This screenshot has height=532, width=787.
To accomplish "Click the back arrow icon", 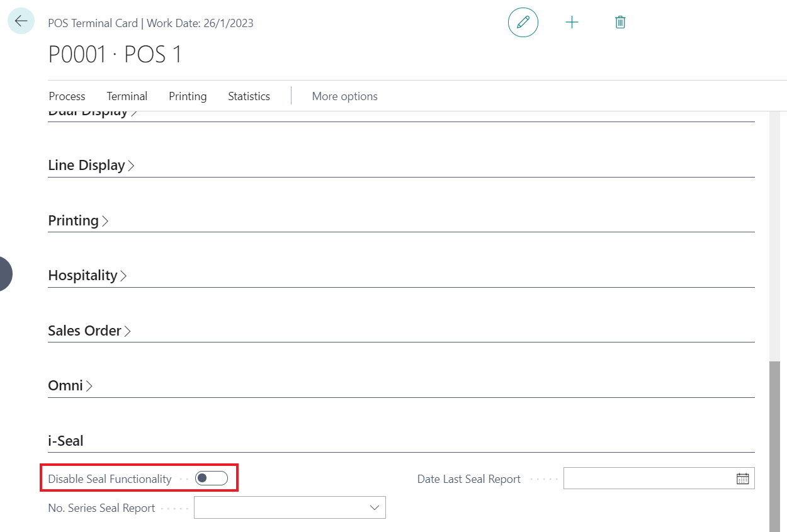I will click(x=21, y=21).
